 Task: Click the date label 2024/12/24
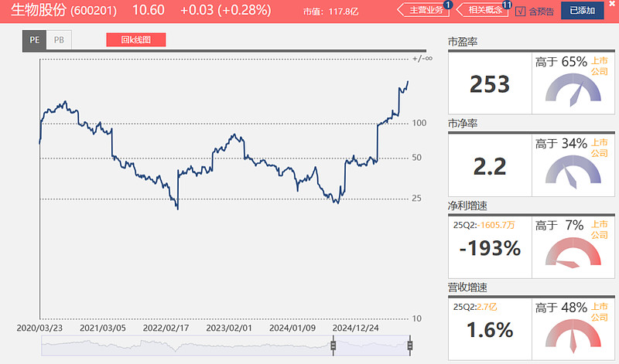click(x=355, y=328)
